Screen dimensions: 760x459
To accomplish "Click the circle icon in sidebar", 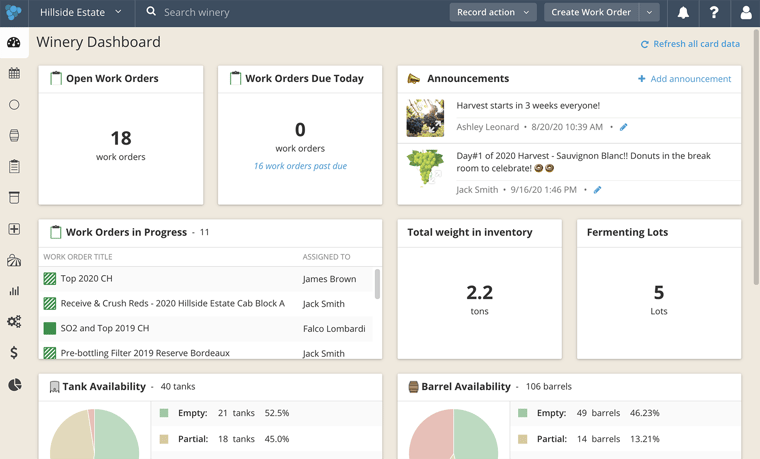I will click(x=14, y=105).
